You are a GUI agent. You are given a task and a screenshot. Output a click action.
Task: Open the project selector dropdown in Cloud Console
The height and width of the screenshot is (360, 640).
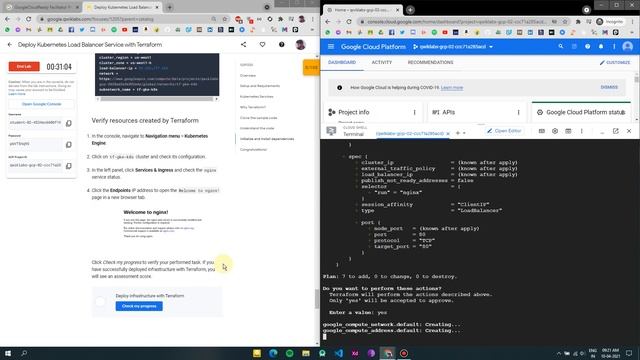(x=453, y=47)
